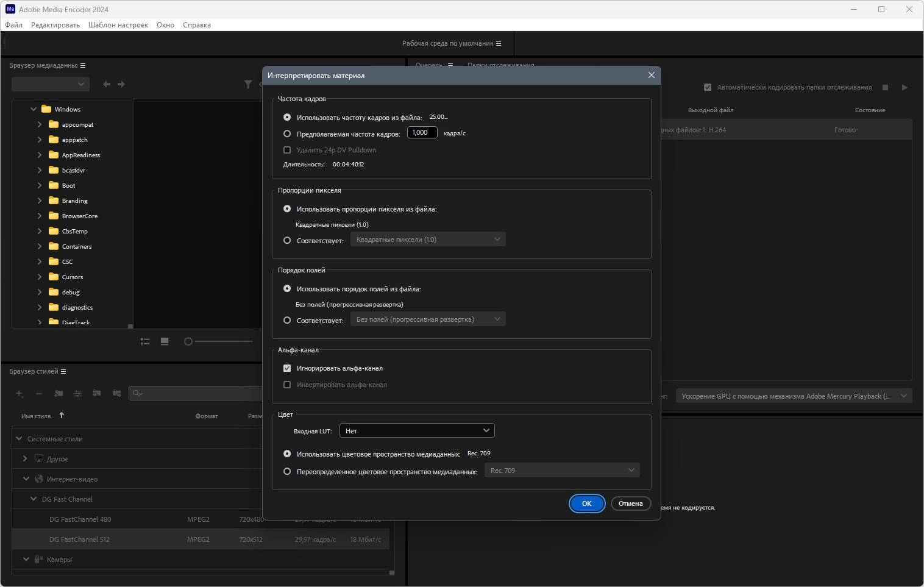
Task: Open the GPU Mercury Playback renderer dropdown
Action: 794,396
